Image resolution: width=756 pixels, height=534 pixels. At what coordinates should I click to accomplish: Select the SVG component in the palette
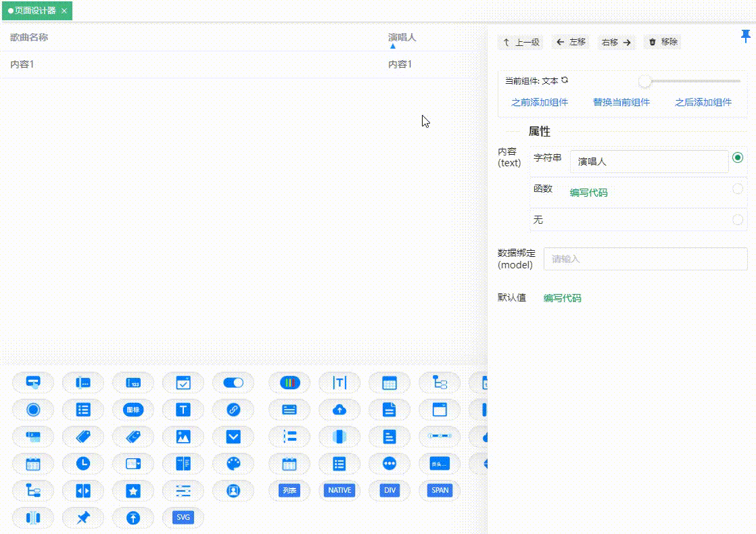(183, 518)
